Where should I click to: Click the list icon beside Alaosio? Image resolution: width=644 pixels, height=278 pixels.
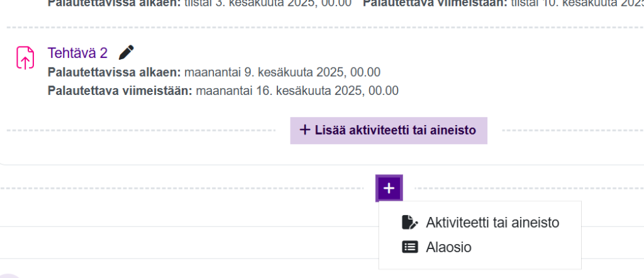coord(409,247)
